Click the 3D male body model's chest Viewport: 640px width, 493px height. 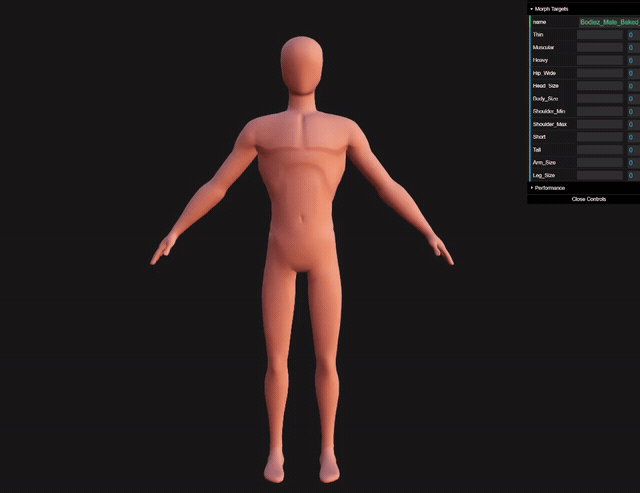tap(302, 135)
